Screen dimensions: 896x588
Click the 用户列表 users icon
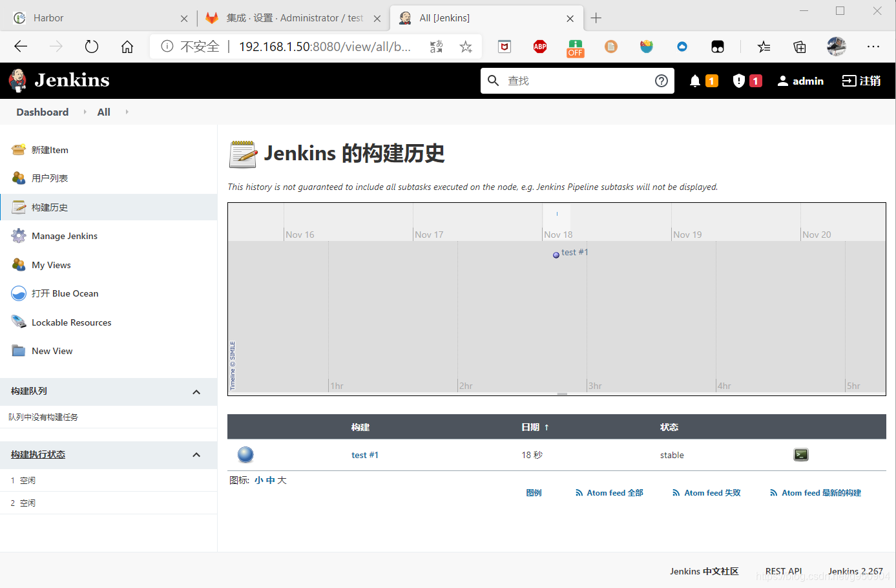click(x=19, y=178)
